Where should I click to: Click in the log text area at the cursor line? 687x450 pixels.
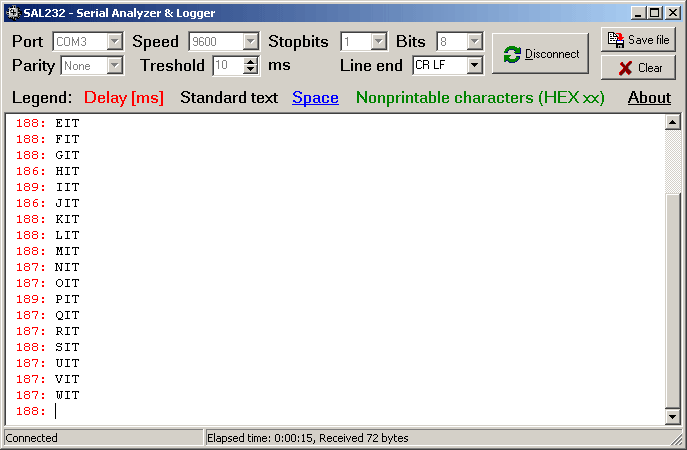pyautogui.click(x=300, y=411)
